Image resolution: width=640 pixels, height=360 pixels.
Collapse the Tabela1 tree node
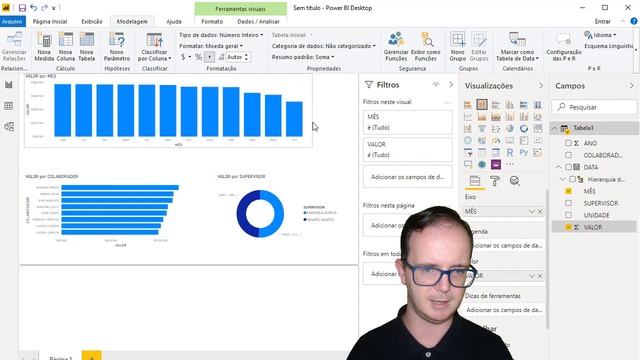554,128
